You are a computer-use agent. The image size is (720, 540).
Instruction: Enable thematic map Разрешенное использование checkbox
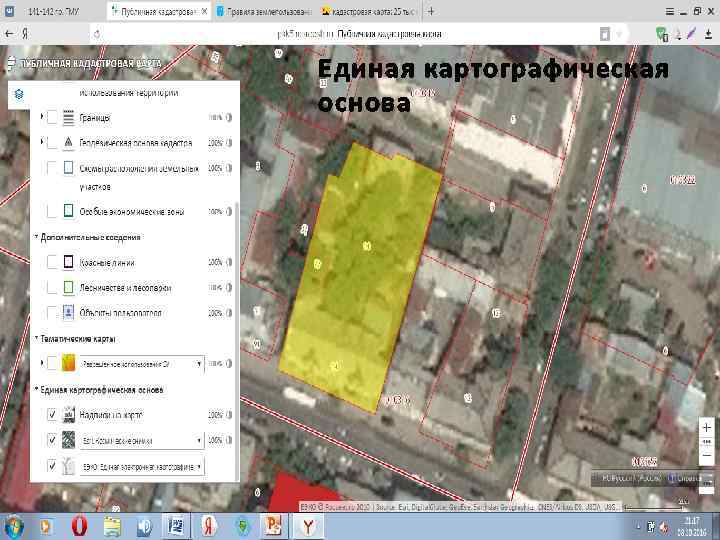click(52, 363)
